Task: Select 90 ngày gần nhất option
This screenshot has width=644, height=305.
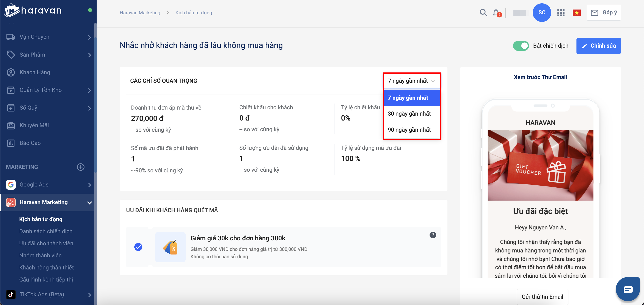Action: [412, 130]
